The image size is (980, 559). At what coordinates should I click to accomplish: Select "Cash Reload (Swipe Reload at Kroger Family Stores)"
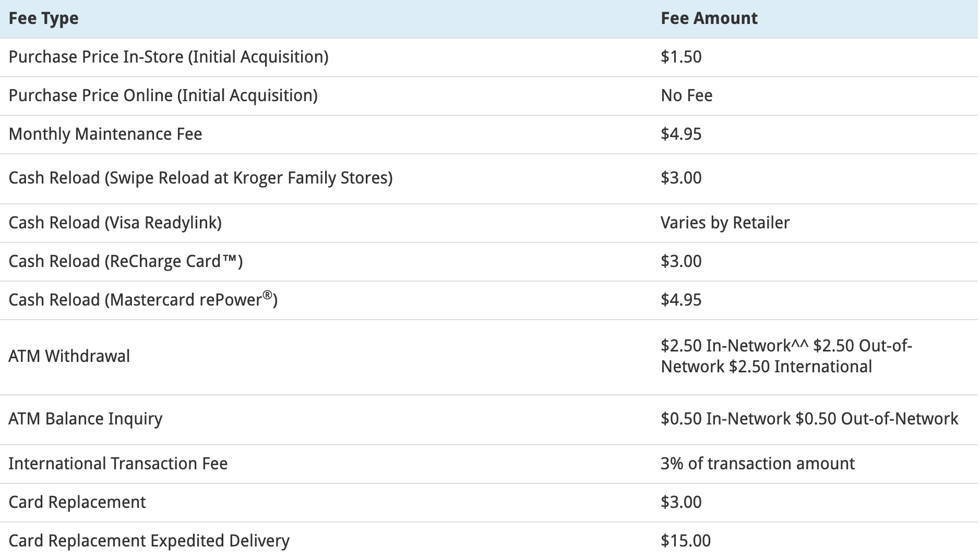(x=200, y=178)
